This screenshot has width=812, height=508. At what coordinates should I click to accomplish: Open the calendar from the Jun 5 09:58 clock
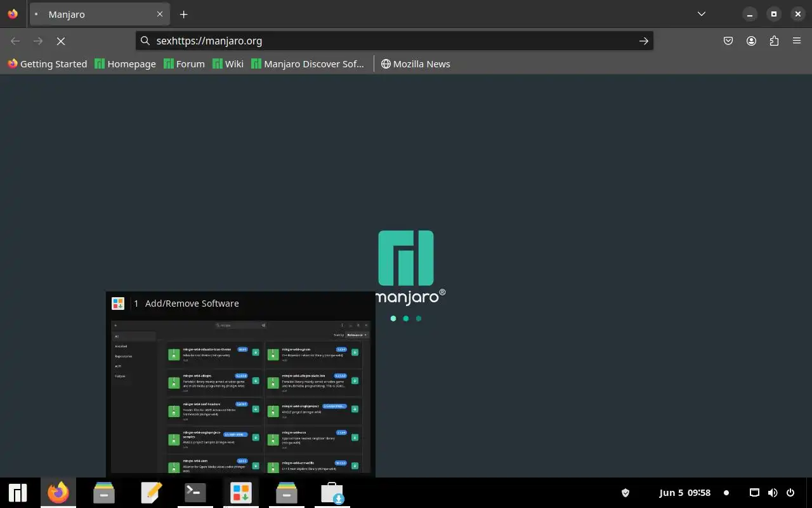(x=685, y=493)
